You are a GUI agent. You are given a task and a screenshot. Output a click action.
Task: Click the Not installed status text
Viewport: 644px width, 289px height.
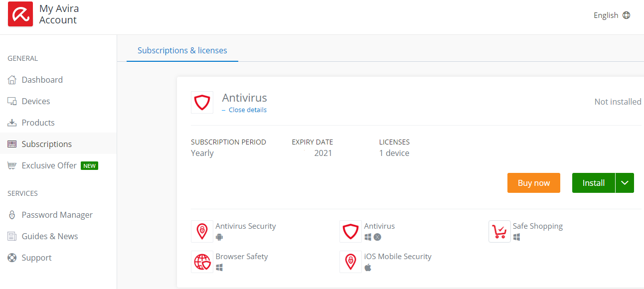618,102
